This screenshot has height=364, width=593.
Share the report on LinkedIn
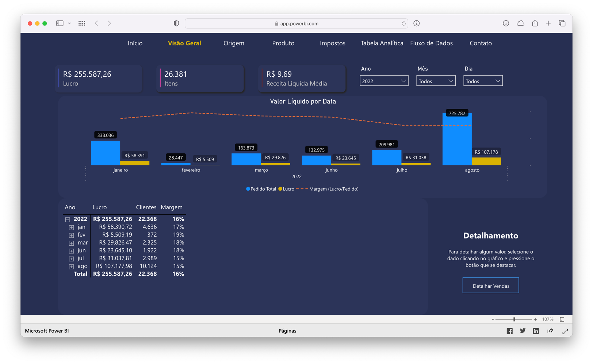point(536,331)
